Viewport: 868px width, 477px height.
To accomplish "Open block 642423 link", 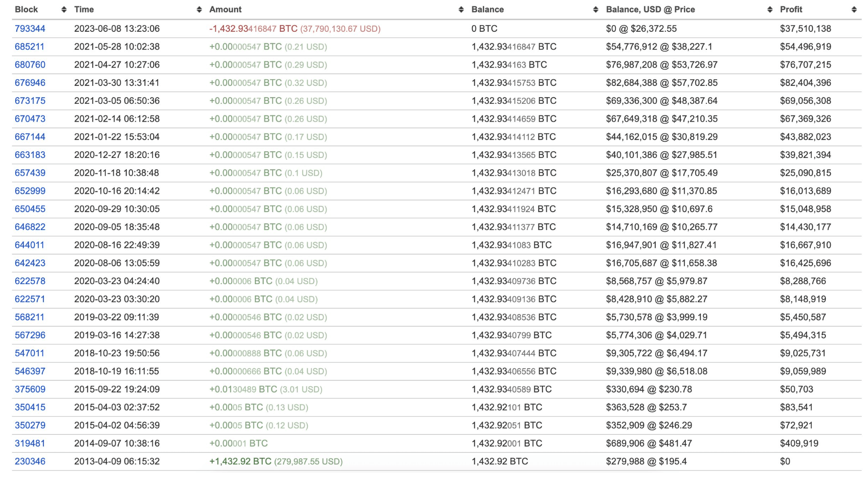I will pos(30,263).
